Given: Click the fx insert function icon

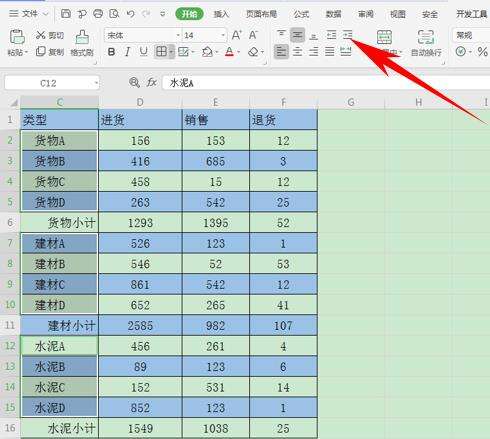Looking at the screenshot, I should coord(152,82).
